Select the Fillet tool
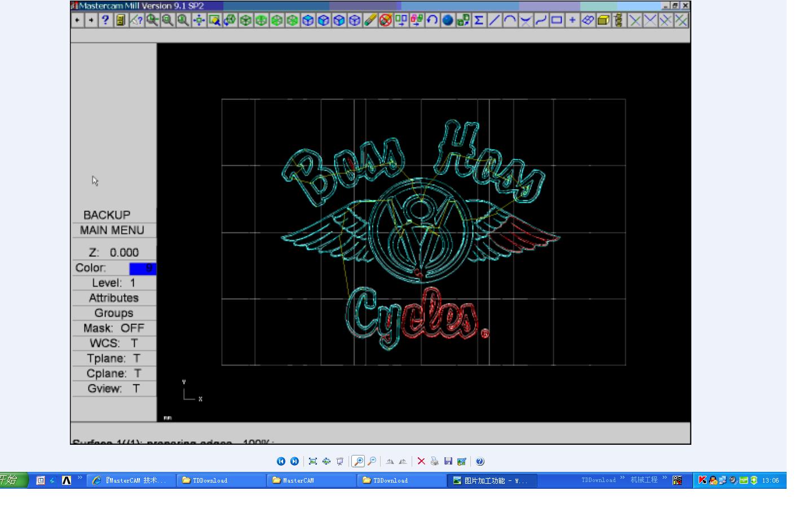Image resolution: width=812 pixels, height=508 pixels. [x=526, y=20]
